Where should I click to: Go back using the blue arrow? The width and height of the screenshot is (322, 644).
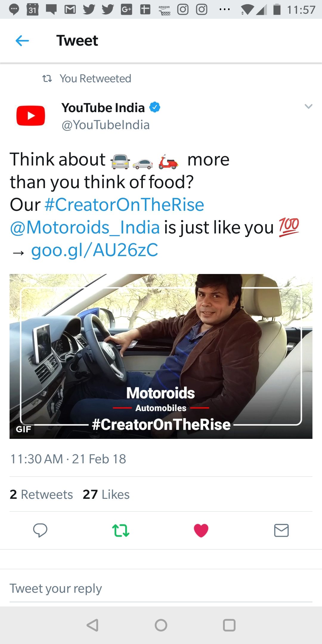pyautogui.click(x=22, y=41)
